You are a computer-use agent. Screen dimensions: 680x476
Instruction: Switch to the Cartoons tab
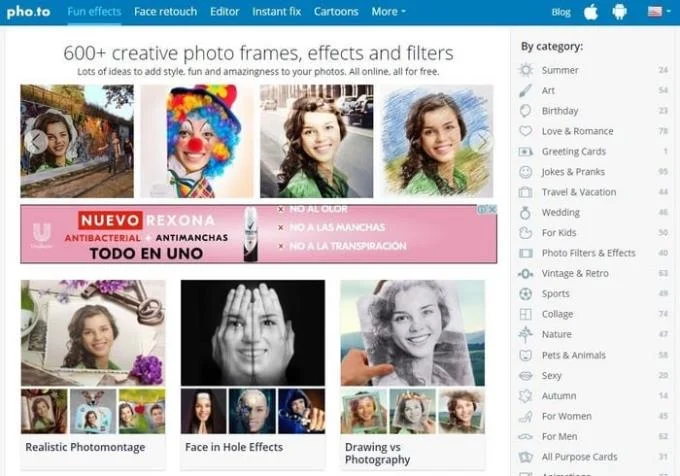336,12
